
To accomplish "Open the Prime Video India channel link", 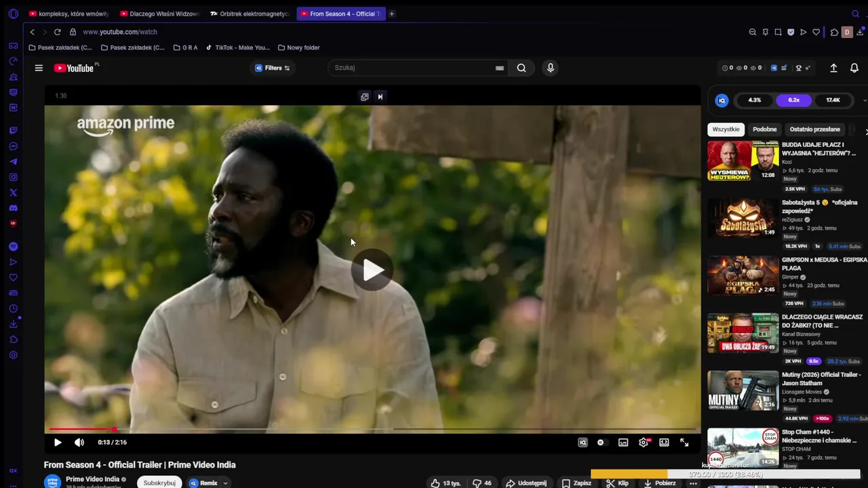I will coord(92,479).
